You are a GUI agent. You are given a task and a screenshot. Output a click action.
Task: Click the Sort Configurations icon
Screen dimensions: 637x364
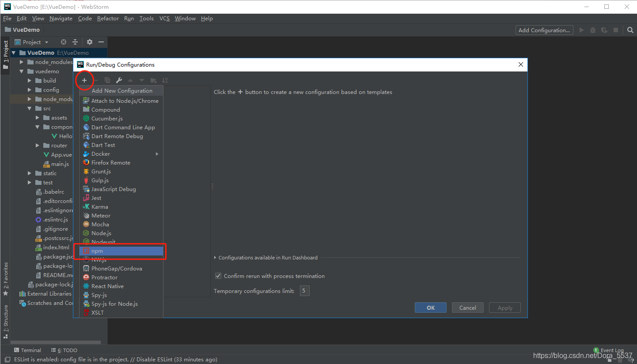tap(165, 80)
